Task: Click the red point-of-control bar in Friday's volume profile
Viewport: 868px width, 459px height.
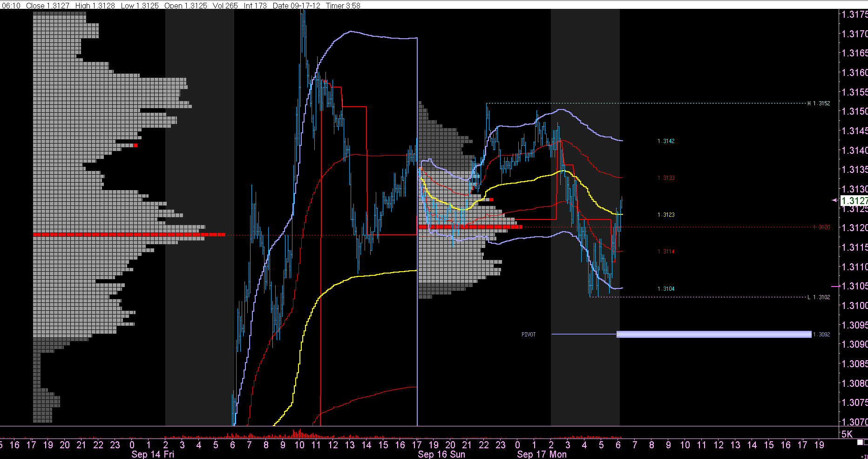Action: (129, 234)
